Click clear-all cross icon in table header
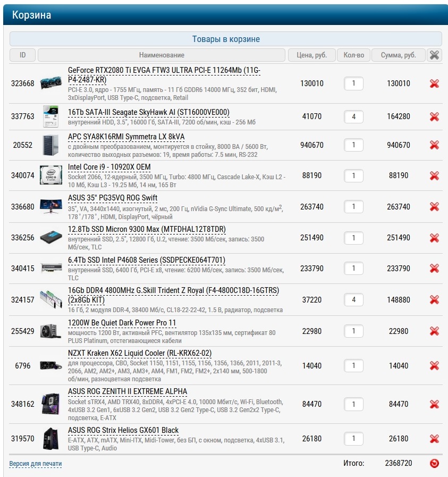Screen dimensions: 448x477 tap(434, 55)
